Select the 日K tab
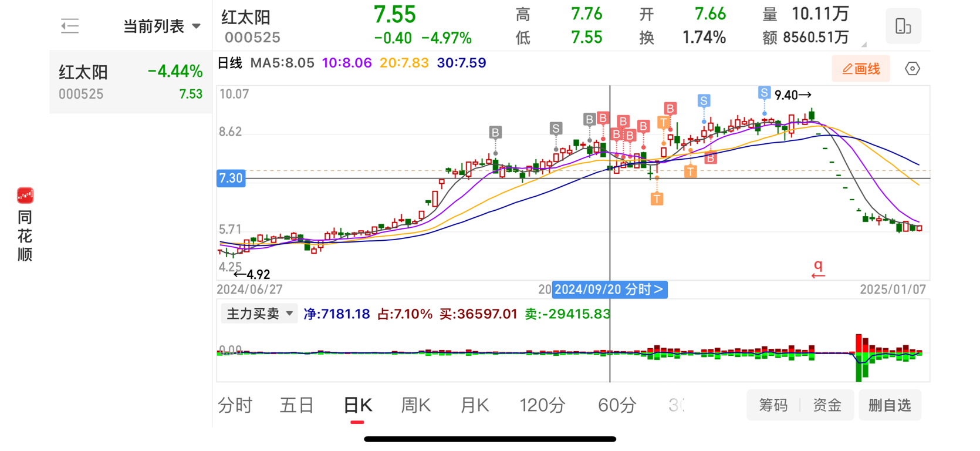 pyautogui.click(x=357, y=405)
